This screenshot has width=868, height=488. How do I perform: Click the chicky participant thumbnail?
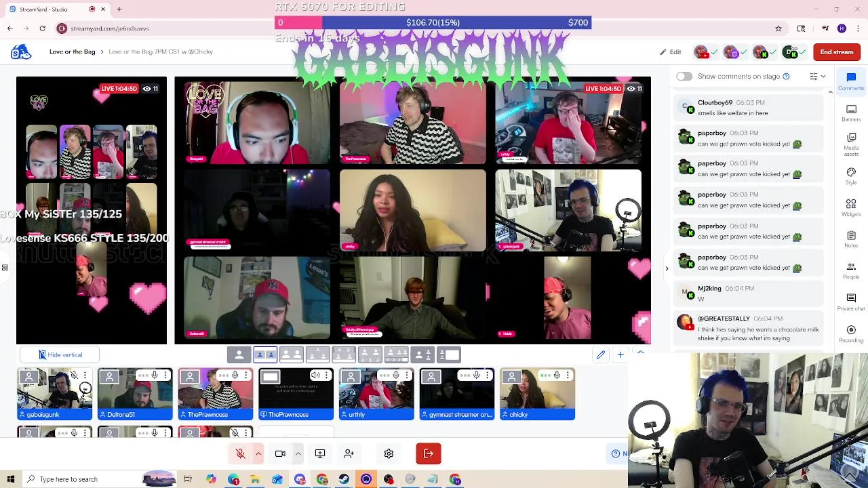pyautogui.click(x=537, y=394)
